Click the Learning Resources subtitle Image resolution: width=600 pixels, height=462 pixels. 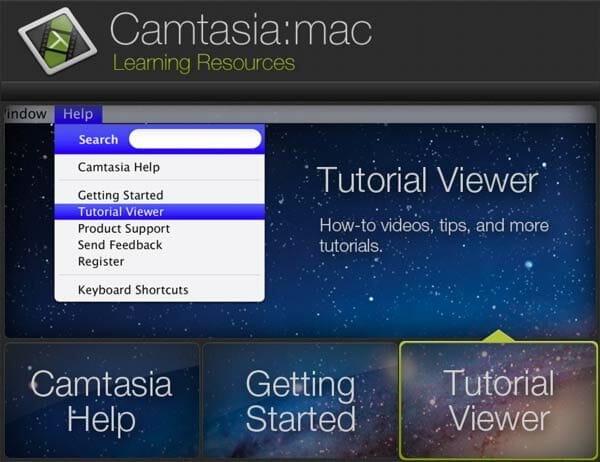pyautogui.click(x=204, y=64)
